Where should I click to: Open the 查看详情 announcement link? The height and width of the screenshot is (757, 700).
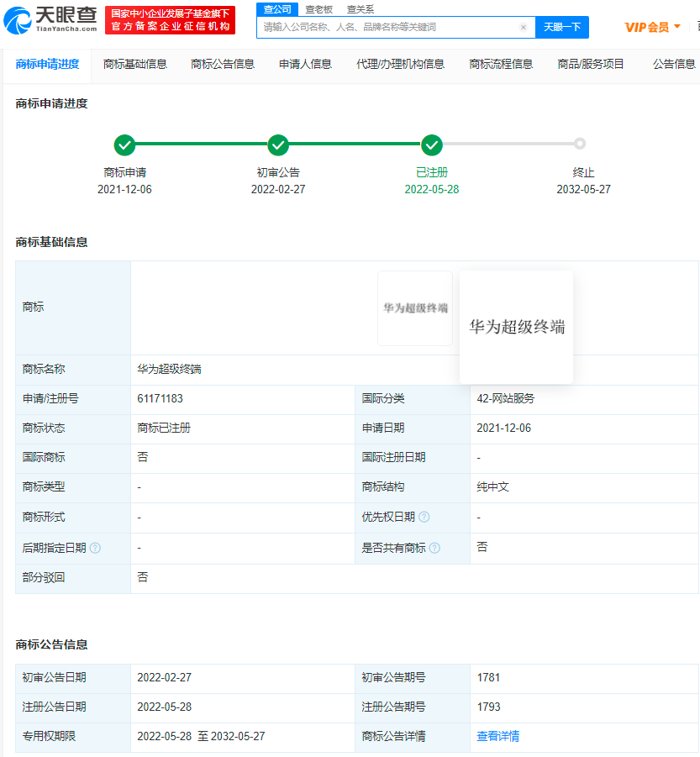497,736
